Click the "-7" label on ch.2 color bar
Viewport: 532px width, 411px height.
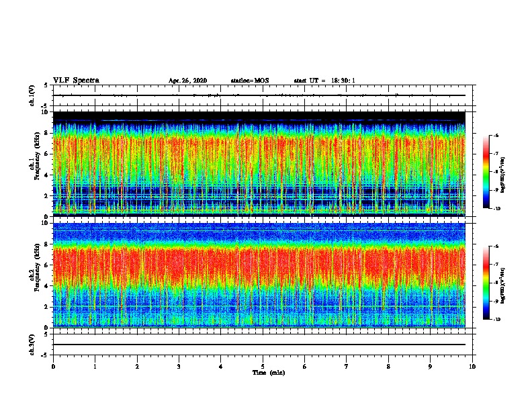tap(496, 265)
